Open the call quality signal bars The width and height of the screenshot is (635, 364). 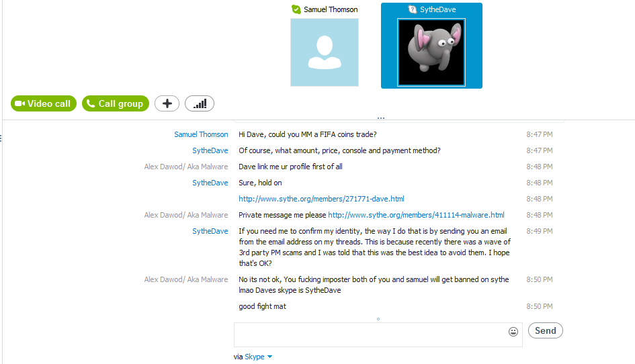click(200, 103)
